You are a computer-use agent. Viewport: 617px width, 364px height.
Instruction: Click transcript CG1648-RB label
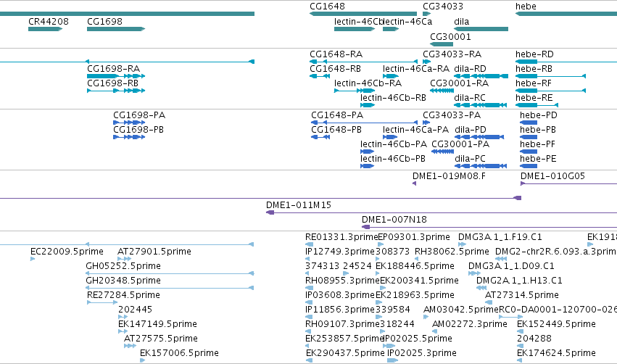coord(335,68)
